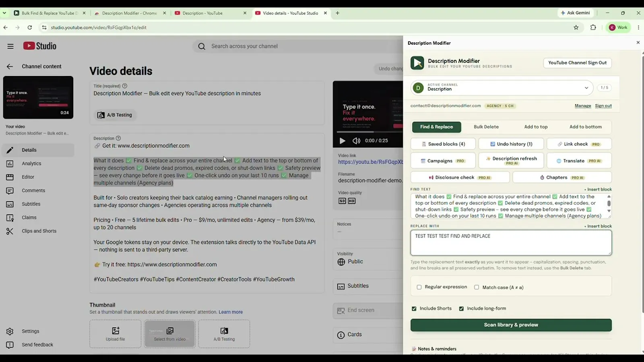Viewport: 644px width, 362px height.
Task: Open Link check PRO feature
Action: pyautogui.click(x=579, y=144)
